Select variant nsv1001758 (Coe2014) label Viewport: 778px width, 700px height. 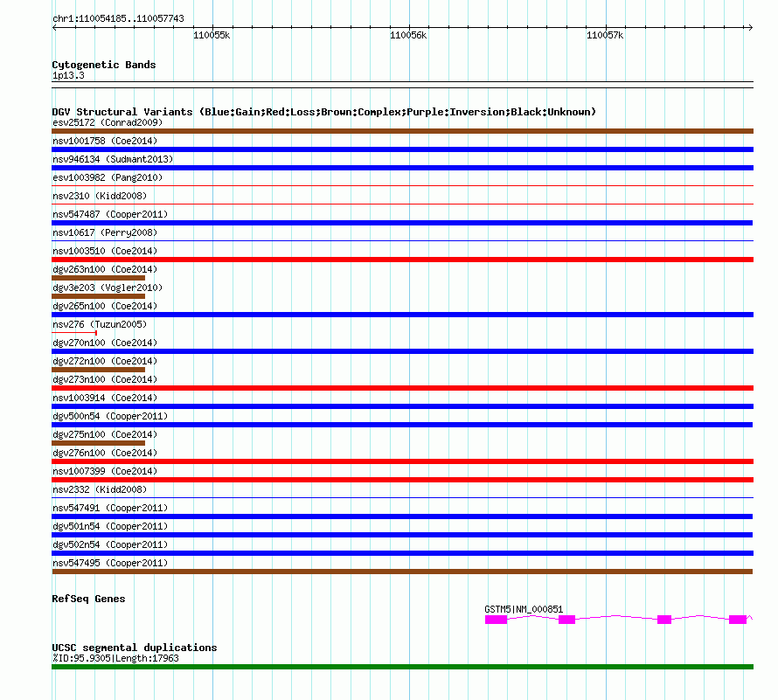(105, 141)
